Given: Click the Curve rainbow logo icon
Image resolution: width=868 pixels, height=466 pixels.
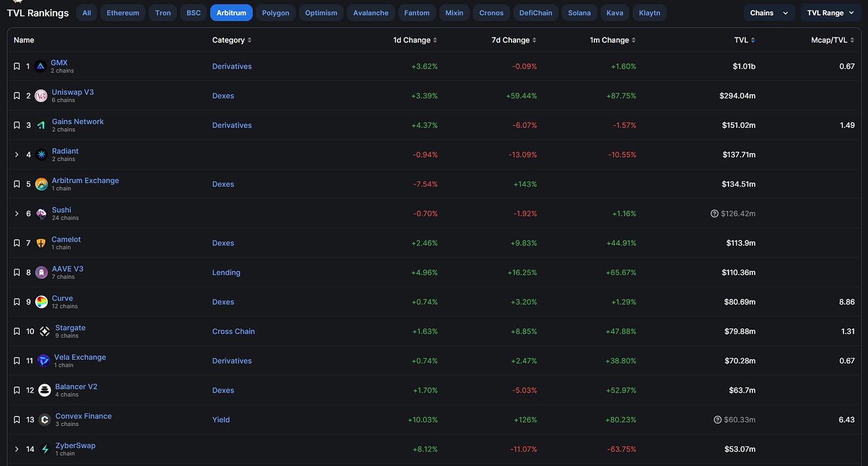Looking at the screenshot, I should (41, 302).
